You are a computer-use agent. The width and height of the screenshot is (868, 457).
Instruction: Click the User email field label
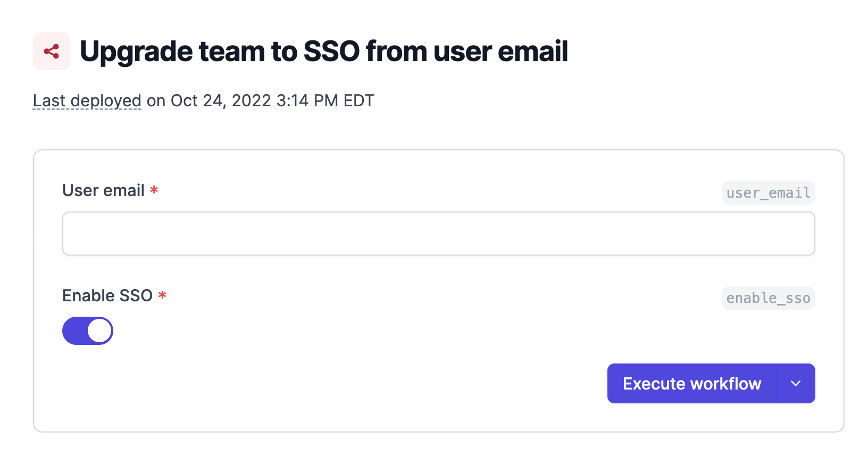pos(104,190)
